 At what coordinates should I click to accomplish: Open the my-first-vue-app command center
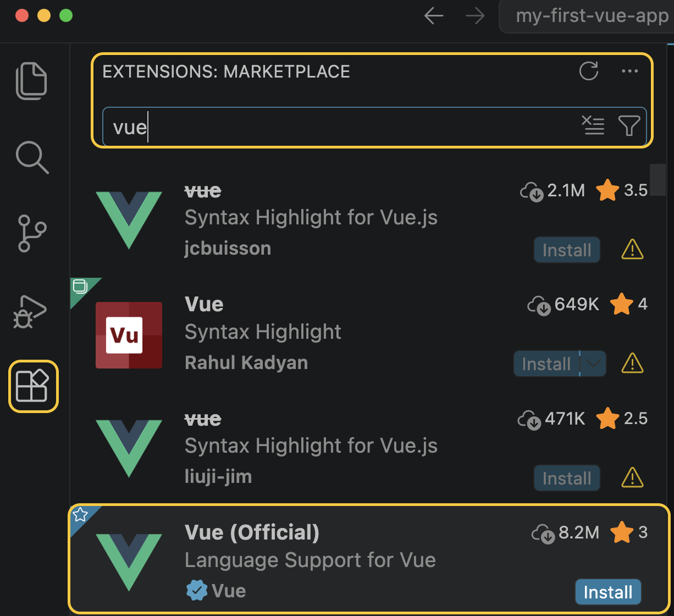click(591, 16)
